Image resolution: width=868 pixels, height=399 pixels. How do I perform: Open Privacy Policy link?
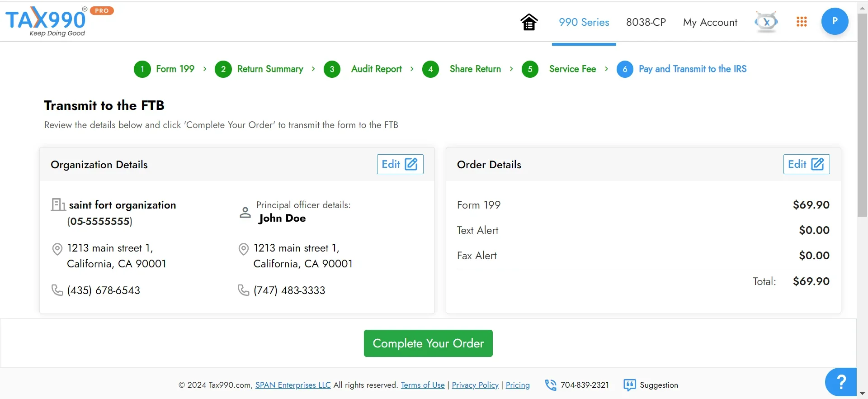[x=475, y=385]
